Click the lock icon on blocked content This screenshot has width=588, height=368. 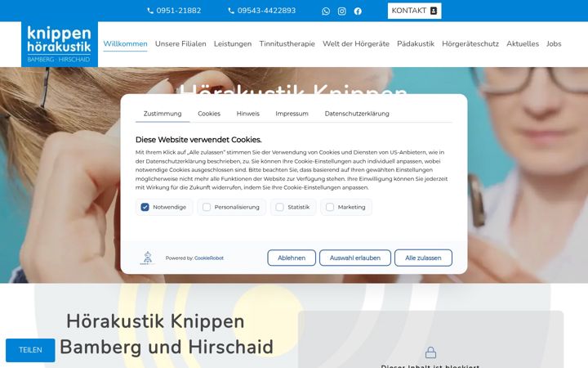click(x=430, y=352)
